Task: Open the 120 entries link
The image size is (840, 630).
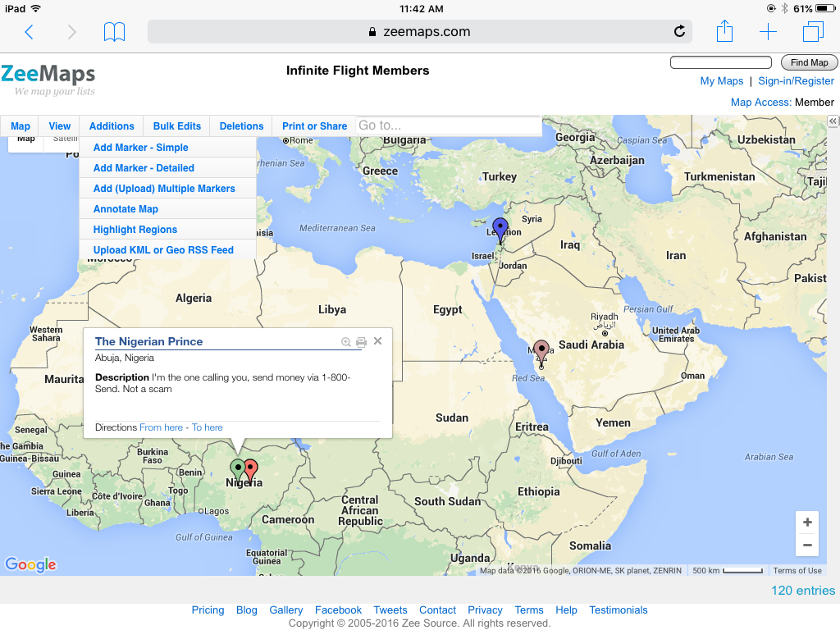Action: click(x=802, y=591)
